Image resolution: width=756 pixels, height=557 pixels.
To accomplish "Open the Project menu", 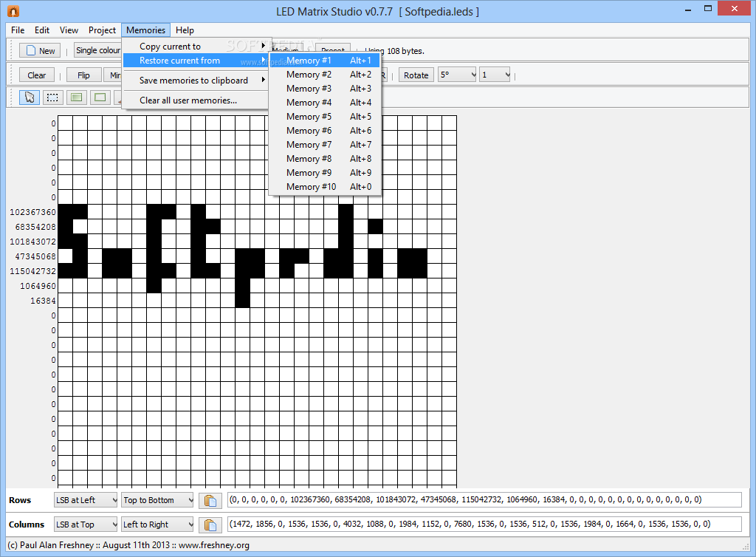I will click(102, 30).
